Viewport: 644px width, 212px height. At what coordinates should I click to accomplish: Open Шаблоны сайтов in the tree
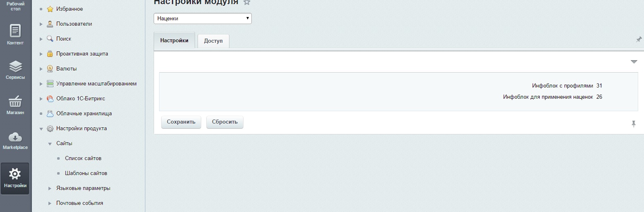pos(86,173)
